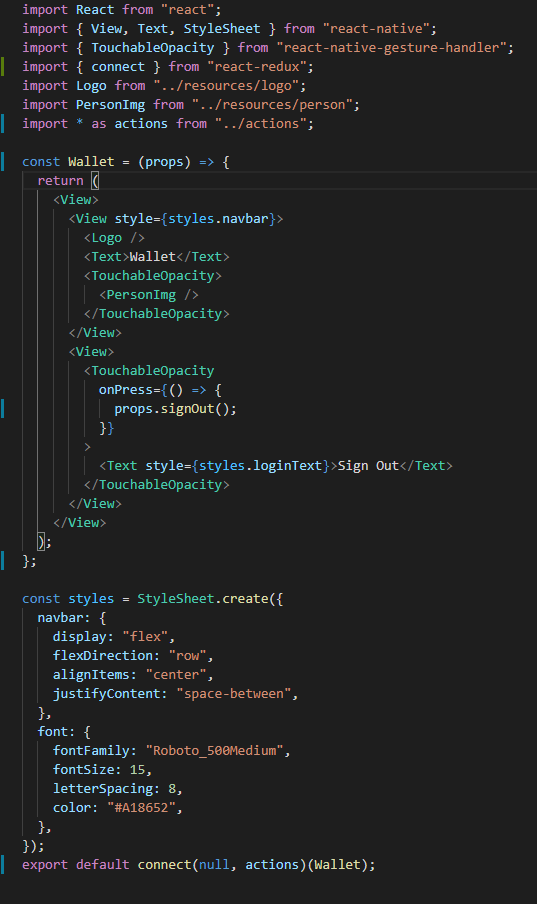
Task: Click the "center" string value
Action: (176, 675)
